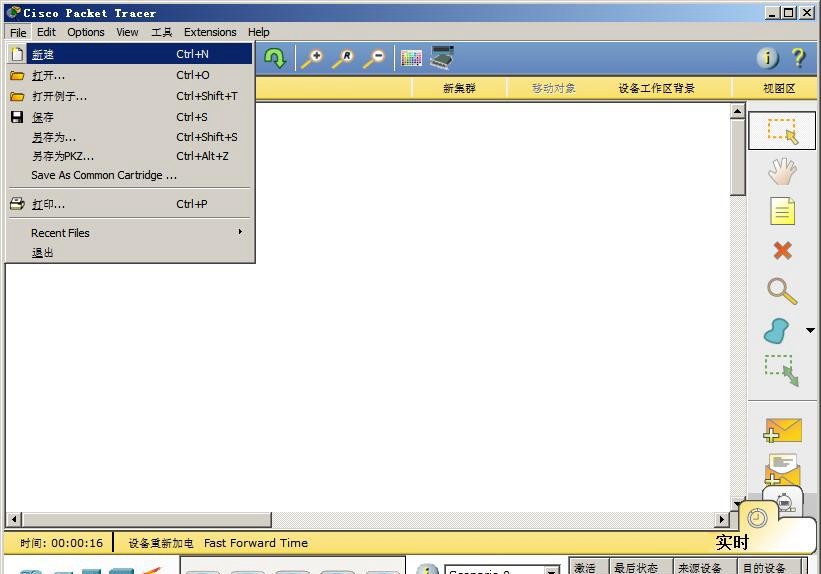Click the zoom out magnifier icon
The image size is (821, 574).
pyautogui.click(x=374, y=58)
